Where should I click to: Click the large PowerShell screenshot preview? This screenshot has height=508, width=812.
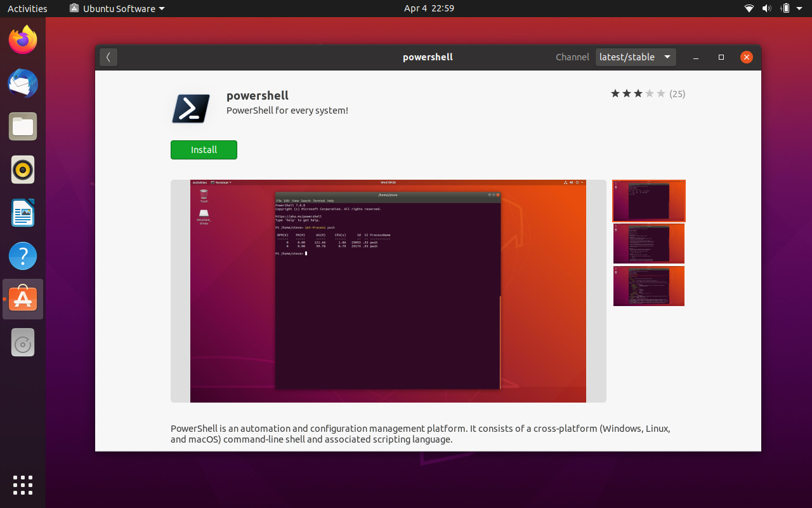[x=388, y=291]
